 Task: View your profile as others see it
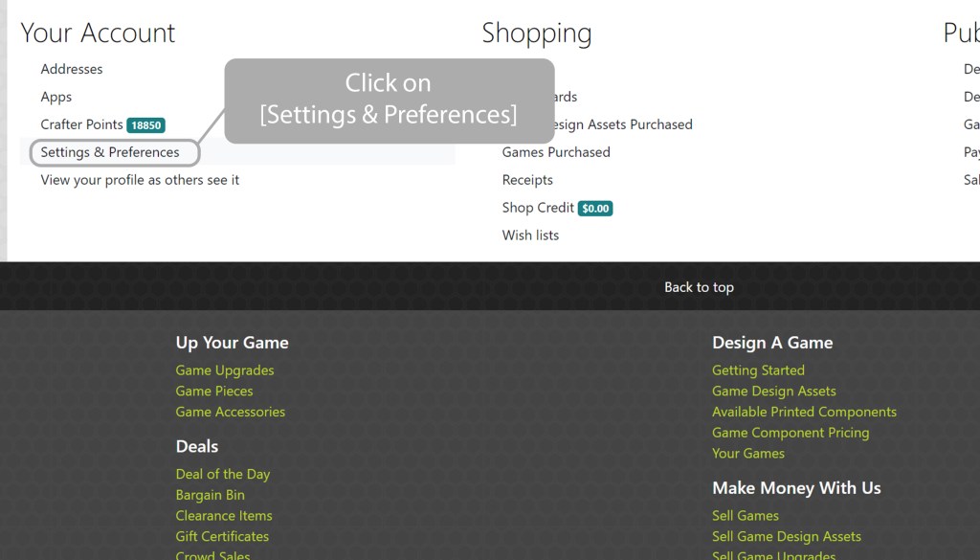point(140,180)
